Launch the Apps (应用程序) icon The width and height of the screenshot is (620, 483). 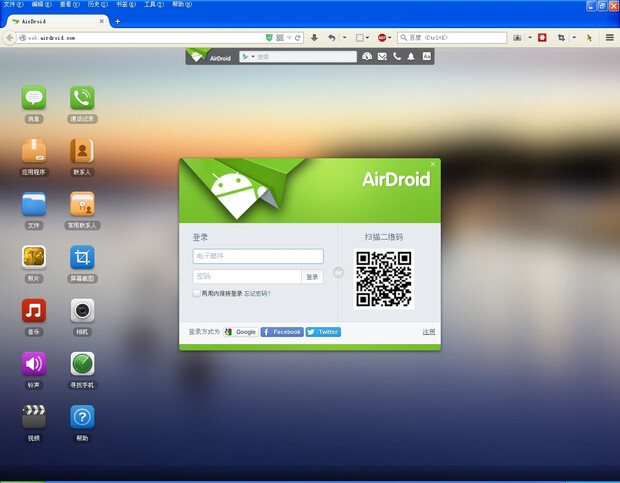[34, 151]
